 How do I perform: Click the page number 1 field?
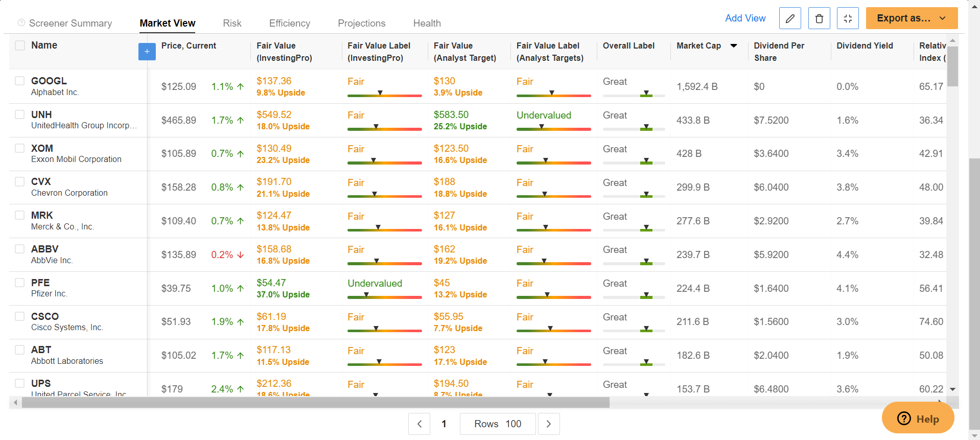pyautogui.click(x=444, y=424)
